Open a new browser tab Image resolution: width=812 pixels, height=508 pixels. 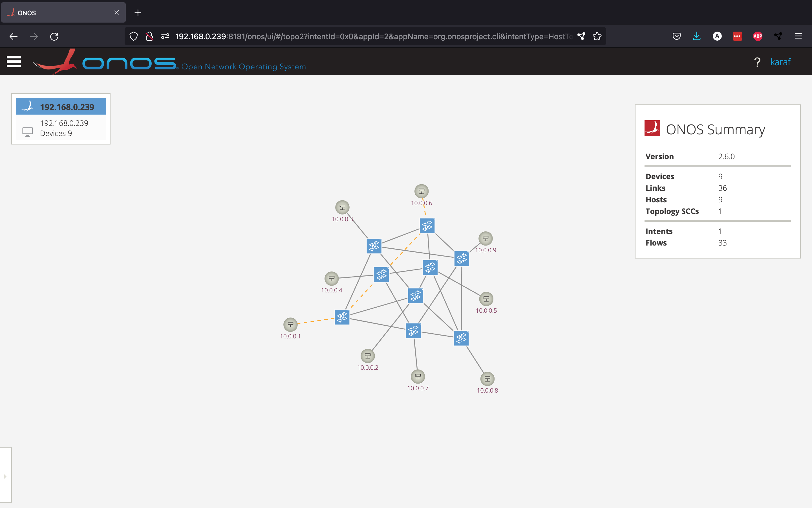coord(138,13)
